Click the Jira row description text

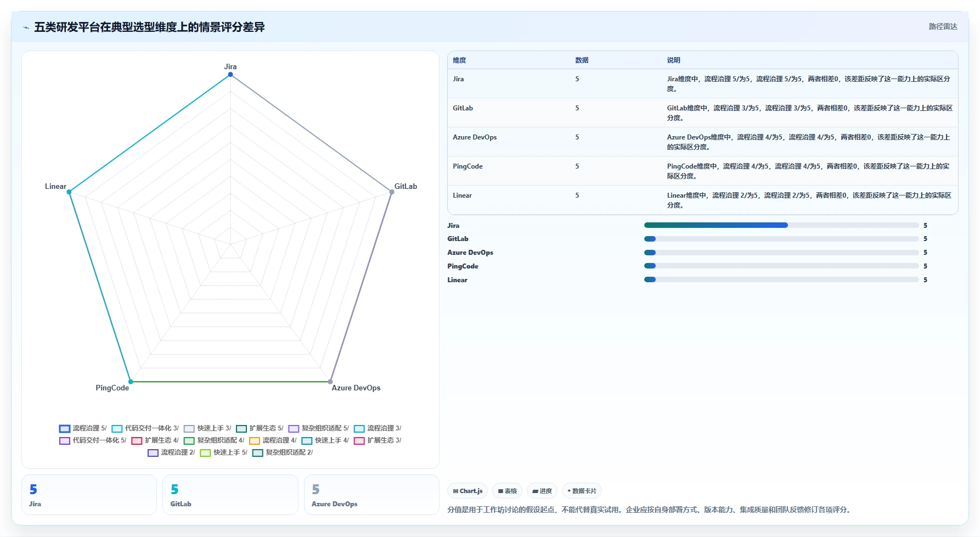pyautogui.click(x=809, y=84)
